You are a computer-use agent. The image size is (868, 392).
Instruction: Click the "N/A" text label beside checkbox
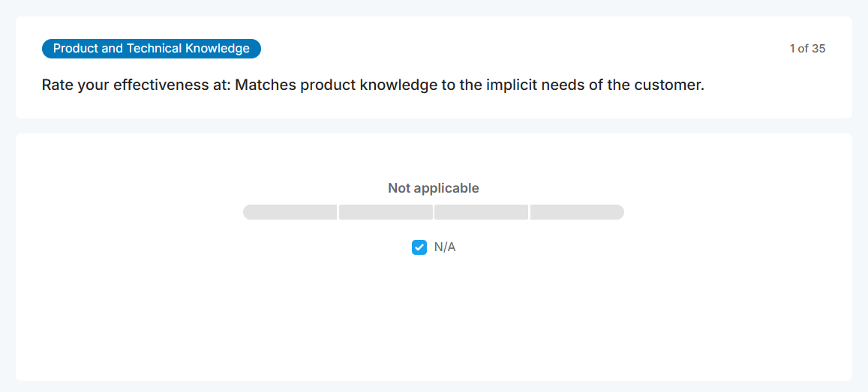tap(445, 247)
